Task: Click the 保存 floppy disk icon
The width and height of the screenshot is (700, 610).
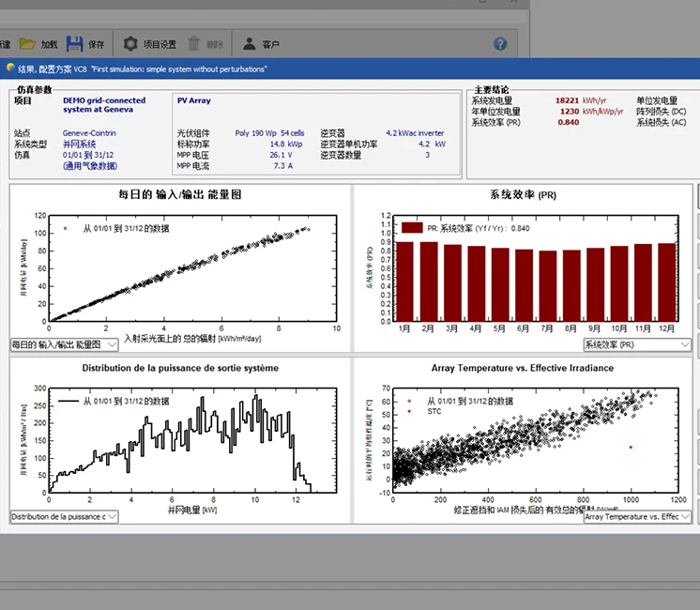Action: [75, 44]
